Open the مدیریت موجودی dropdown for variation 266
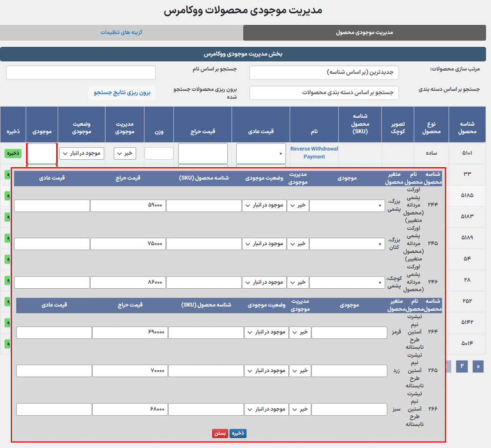 pyautogui.click(x=300, y=409)
